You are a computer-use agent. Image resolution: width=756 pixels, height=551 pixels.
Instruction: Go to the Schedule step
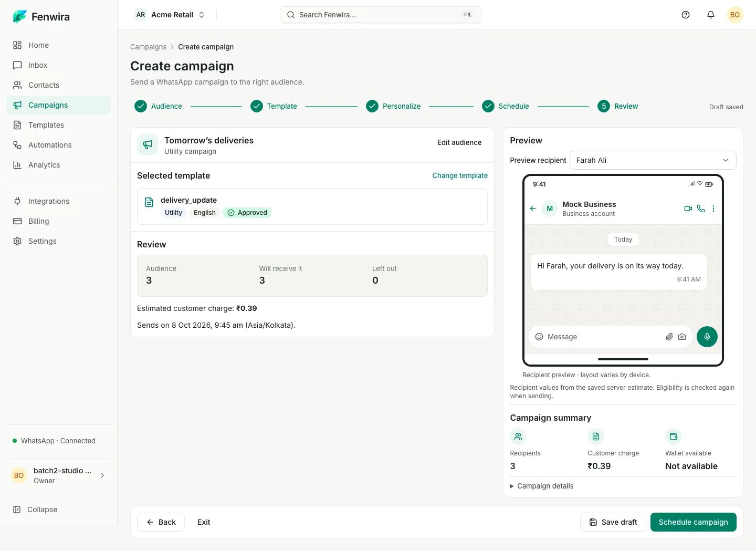pos(506,106)
